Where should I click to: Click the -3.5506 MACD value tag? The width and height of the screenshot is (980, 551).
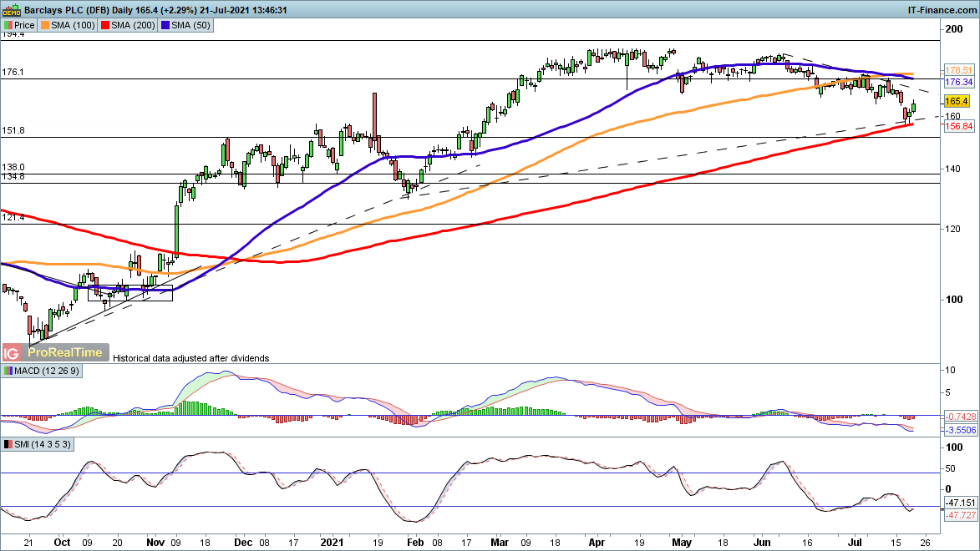pos(960,431)
